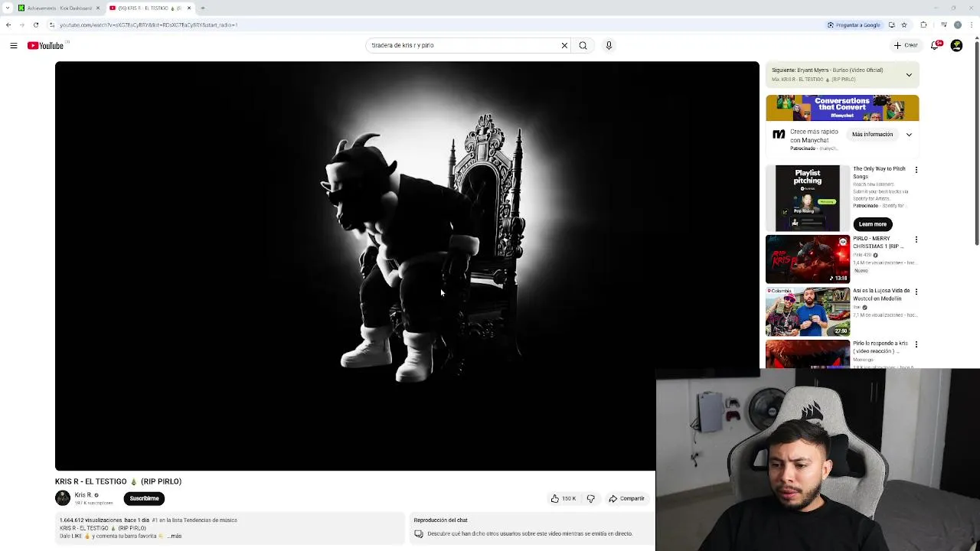Viewport: 980px width, 551px height.
Task: Open the Westcol en Medellin video thumbnail
Action: 808,312
